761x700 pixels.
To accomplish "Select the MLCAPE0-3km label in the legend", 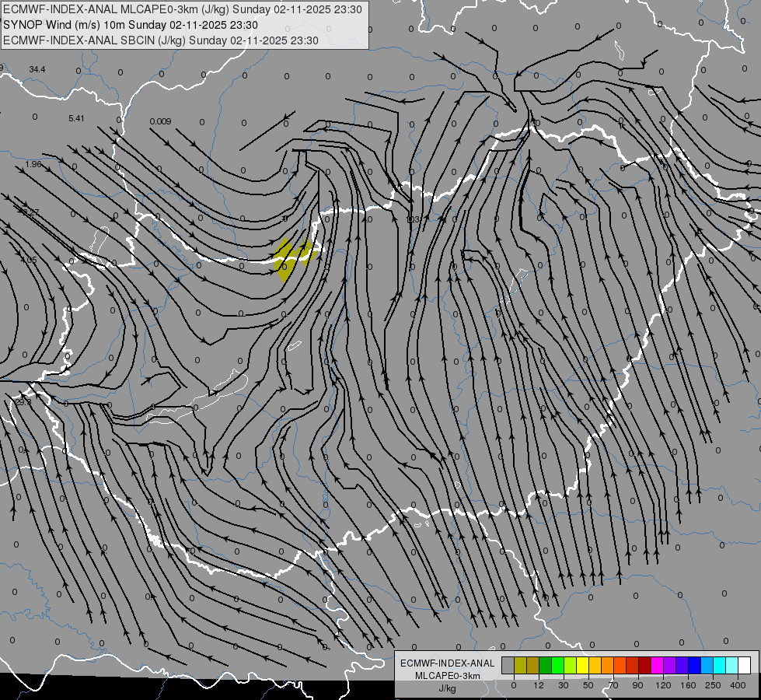I will [x=448, y=676].
